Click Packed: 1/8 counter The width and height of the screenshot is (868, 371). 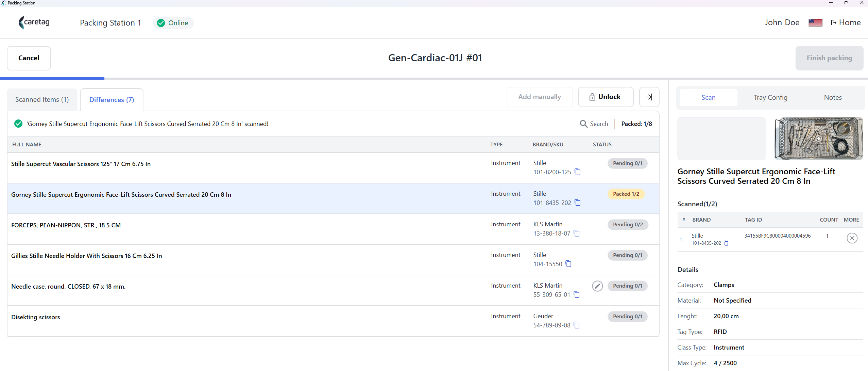(x=636, y=124)
